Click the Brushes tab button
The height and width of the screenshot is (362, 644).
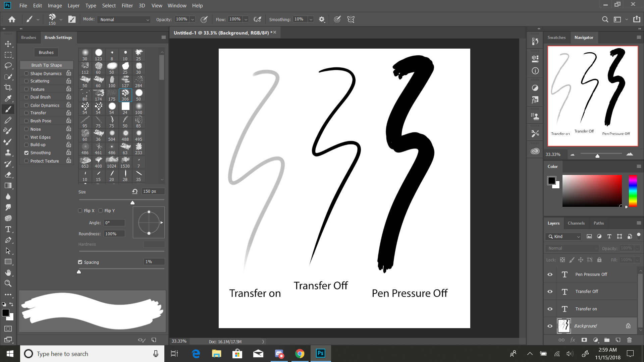coord(28,37)
